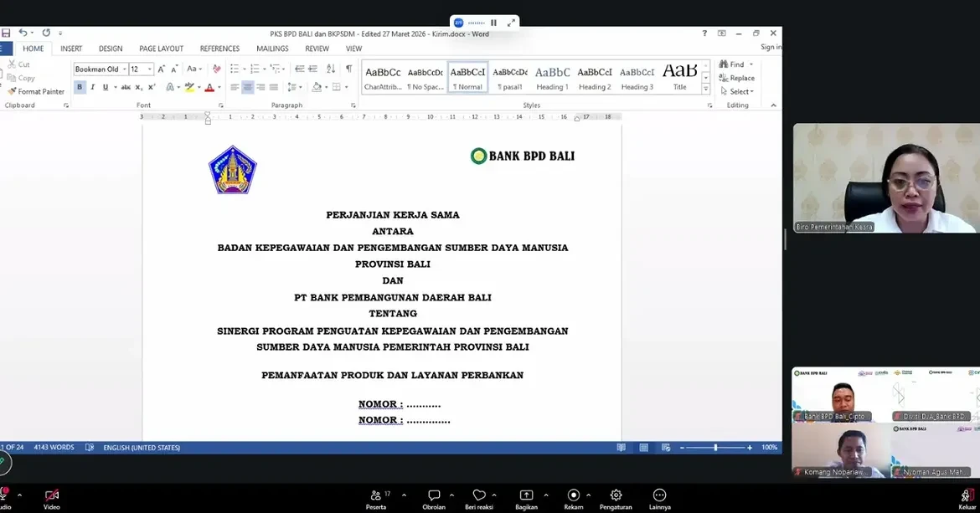This screenshot has height=513, width=980.
Task: Toggle Bold formatting
Action: [x=80, y=87]
